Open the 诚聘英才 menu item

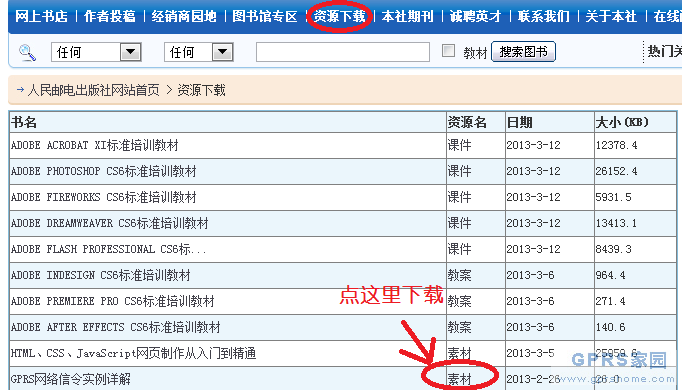click(x=475, y=17)
